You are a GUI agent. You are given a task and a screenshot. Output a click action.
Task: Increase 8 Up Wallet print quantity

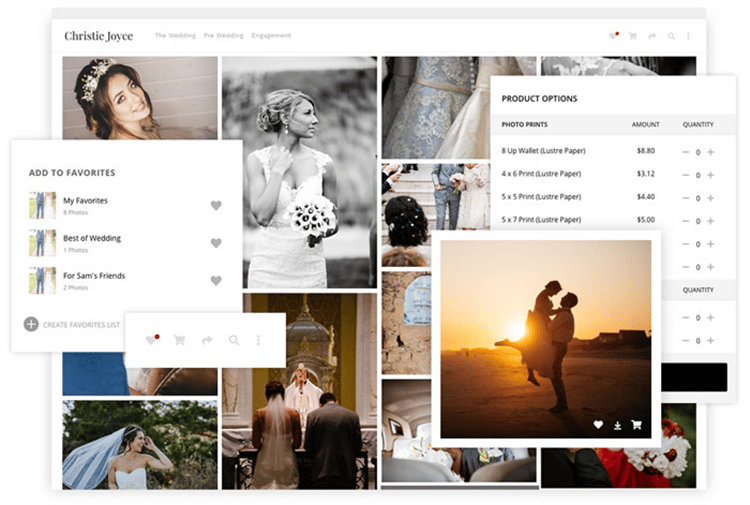click(x=710, y=152)
